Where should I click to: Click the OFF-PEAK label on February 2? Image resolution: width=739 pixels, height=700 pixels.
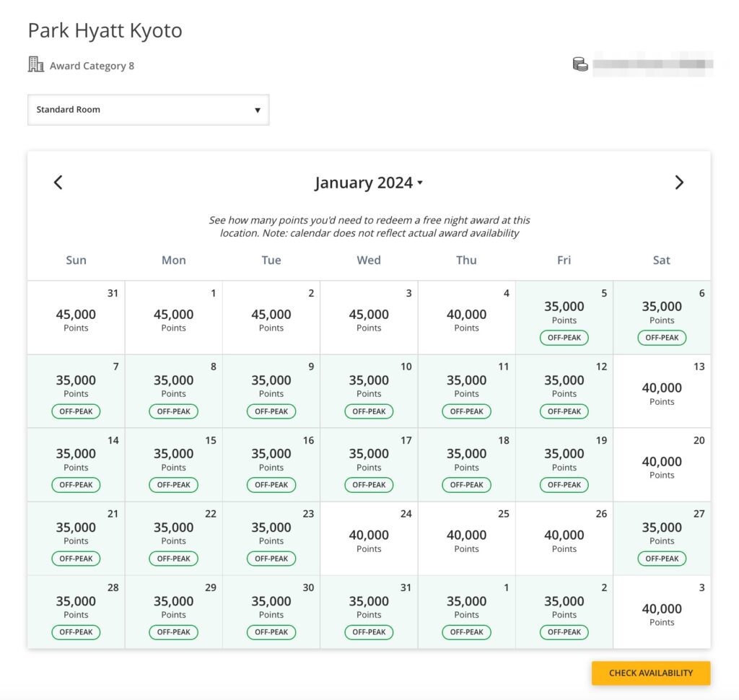pyautogui.click(x=564, y=632)
